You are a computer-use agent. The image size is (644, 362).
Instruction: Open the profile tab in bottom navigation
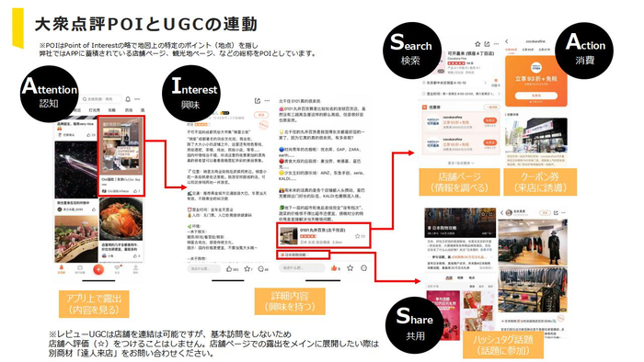pos(135,269)
